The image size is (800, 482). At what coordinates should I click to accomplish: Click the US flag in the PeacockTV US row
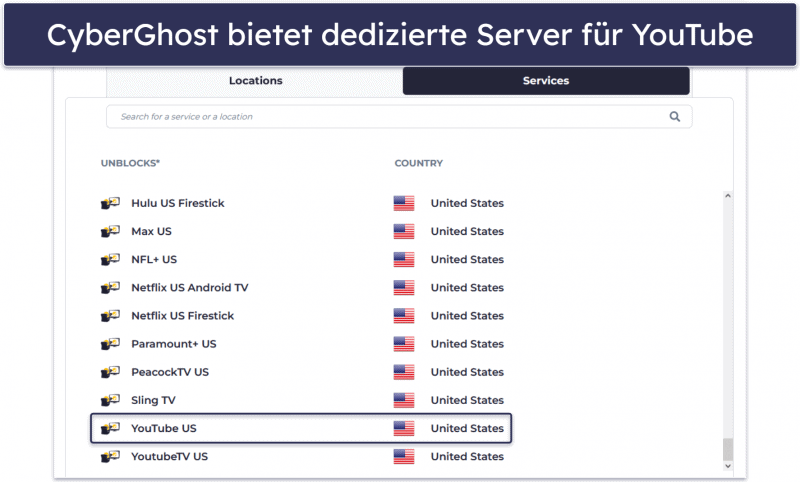pyautogui.click(x=404, y=372)
